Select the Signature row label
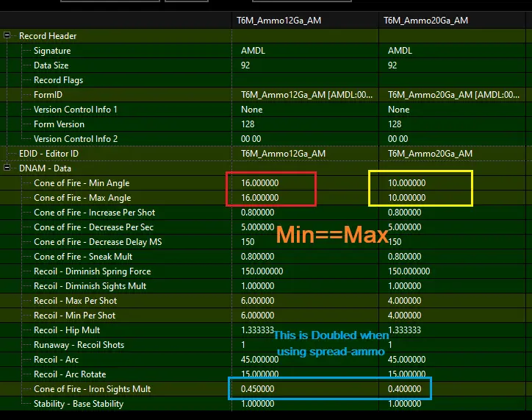This screenshot has height=420, width=532. (52, 51)
